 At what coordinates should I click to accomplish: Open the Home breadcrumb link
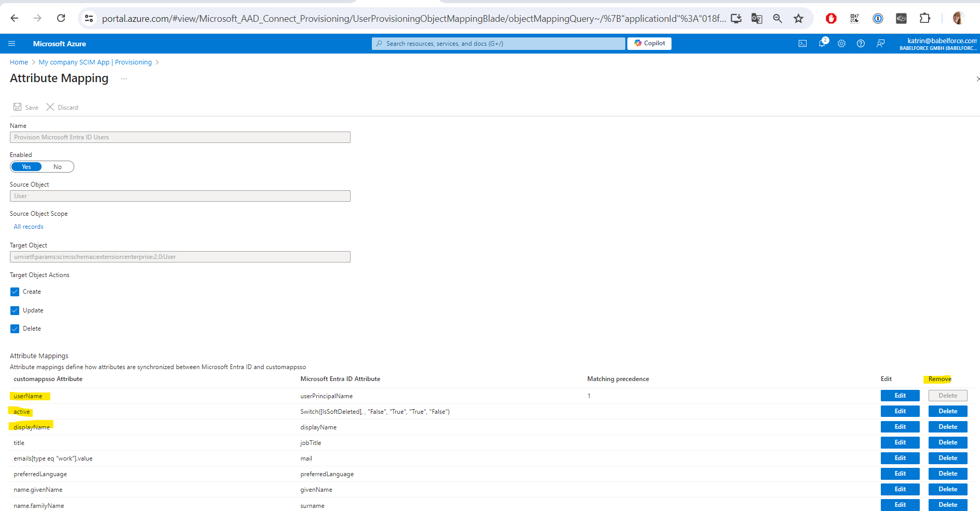point(19,62)
